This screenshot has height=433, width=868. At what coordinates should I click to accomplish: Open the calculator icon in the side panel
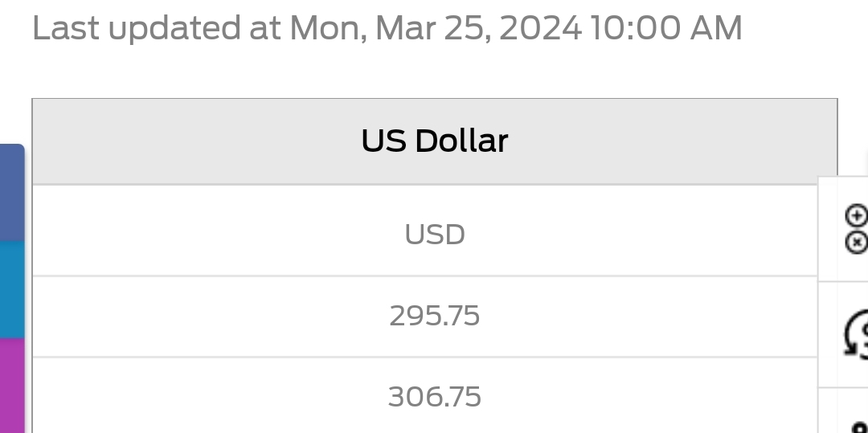click(856, 229)
